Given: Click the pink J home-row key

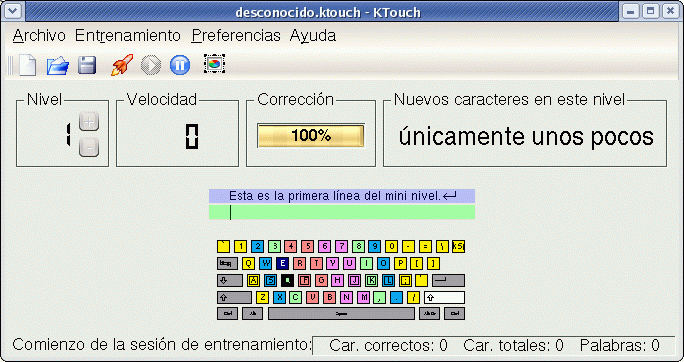Looking at the screenshot, I should [x=355, y=280].
